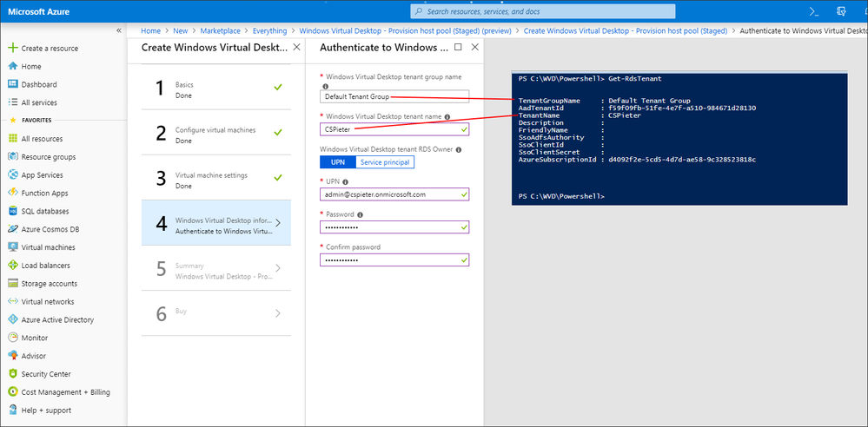Screen dimensions: 868x427
Task: Click info icon next to Password label
Action: pyautogui.click(x=360, y=214)
